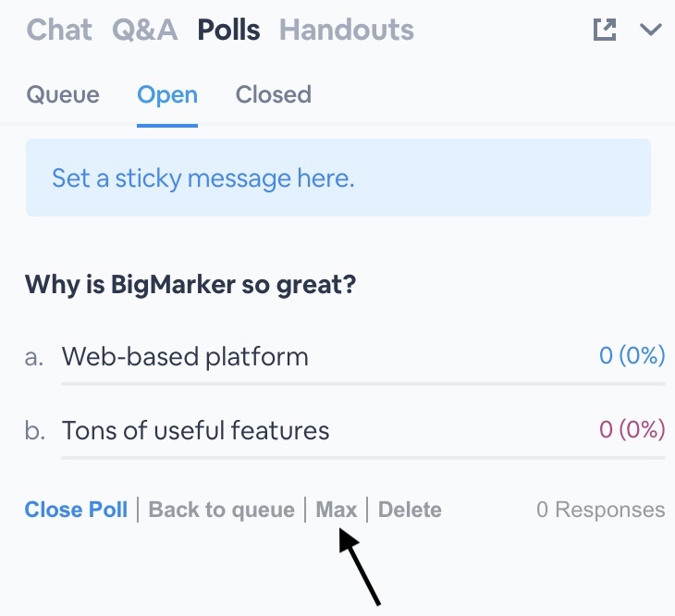Select Tons of useful features option

coord(195,430)
